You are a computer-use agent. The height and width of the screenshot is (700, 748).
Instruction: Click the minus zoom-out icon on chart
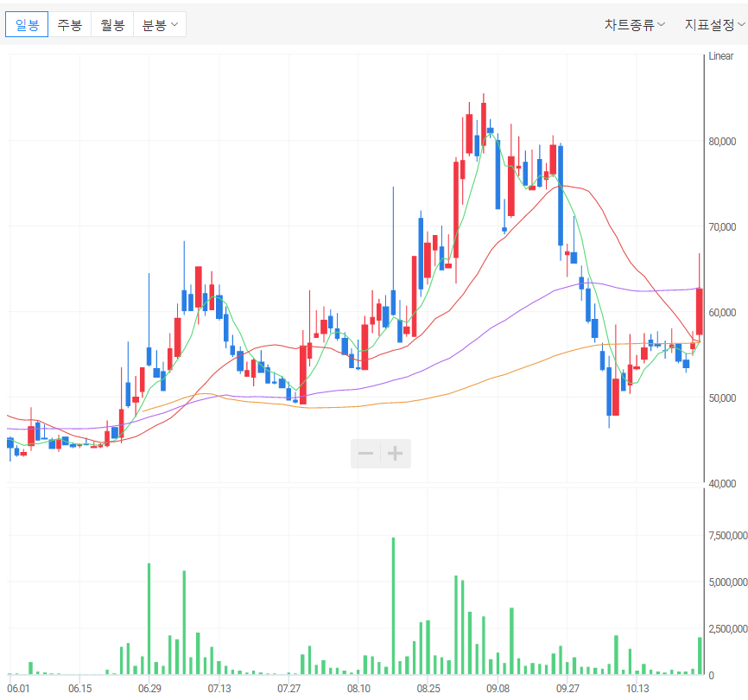click(x=366, y=454)
